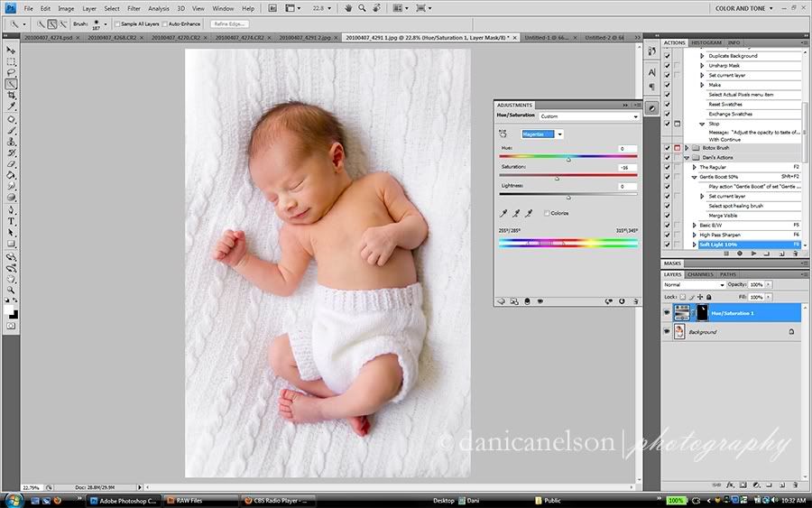Reset adjustment defaults in Adjustments panel
Screen dimensions: 812x508
[622, 301]
